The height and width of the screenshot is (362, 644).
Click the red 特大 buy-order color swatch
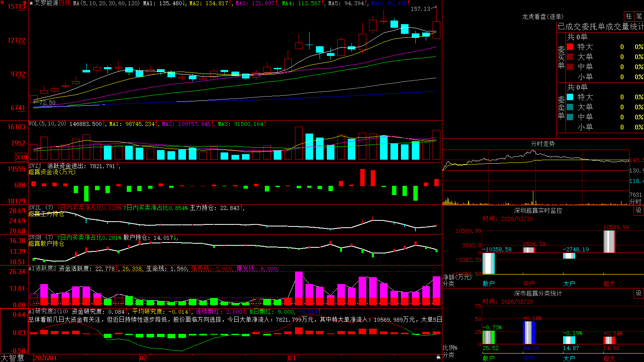tap(570, 47)
